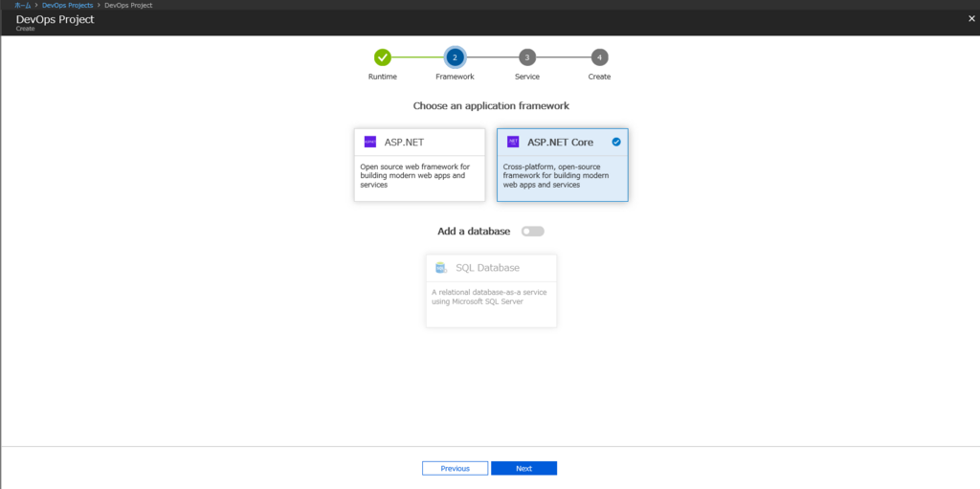Click the last 'DevOps Project' breadcrumb text
This screenshot has width=980, height=489.
coord(128,5)
